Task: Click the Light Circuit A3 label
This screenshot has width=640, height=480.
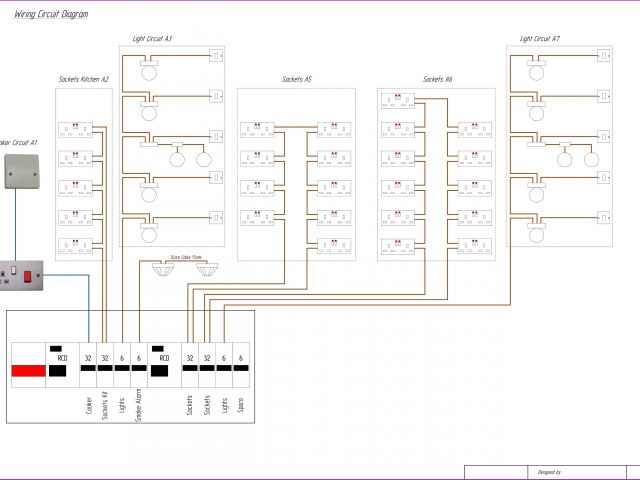Action: [152, 39]
